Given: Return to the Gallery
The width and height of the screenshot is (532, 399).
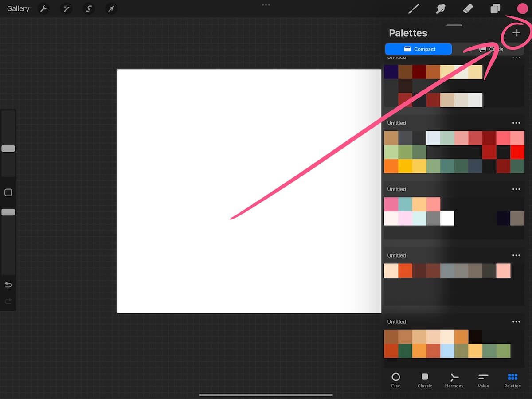Looking at the screenshot, I should [17, 8].
